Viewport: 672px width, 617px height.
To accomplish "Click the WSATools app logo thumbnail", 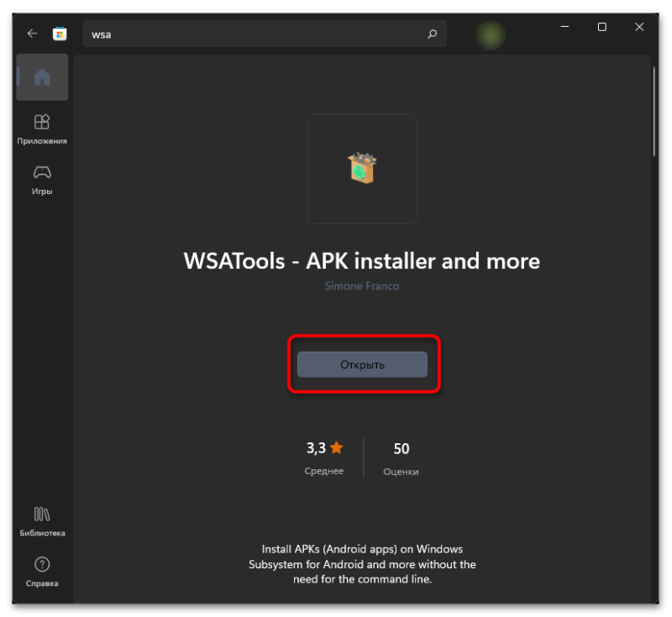I will (x=362, y=168).
